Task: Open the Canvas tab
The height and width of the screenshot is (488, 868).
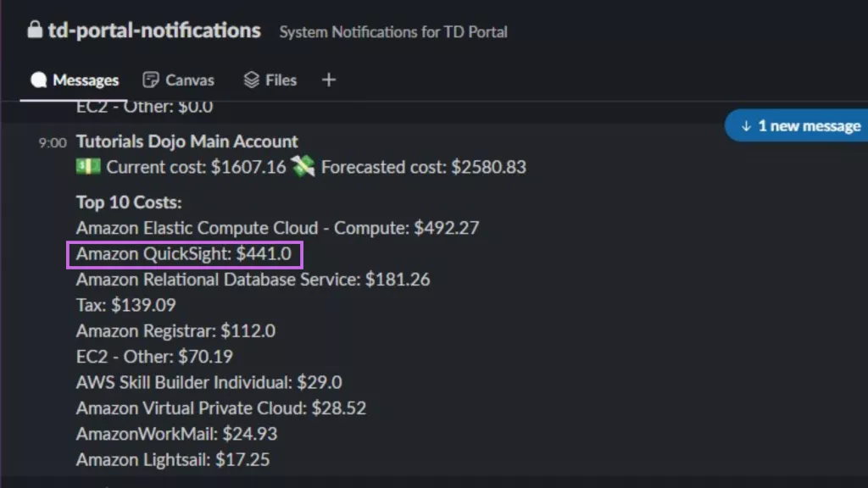Action: coord(179,80)
